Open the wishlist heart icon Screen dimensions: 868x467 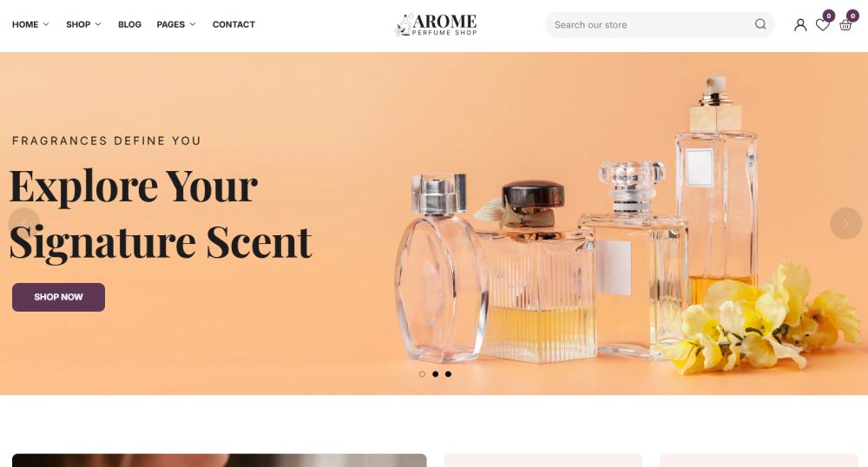click(822, 25)
